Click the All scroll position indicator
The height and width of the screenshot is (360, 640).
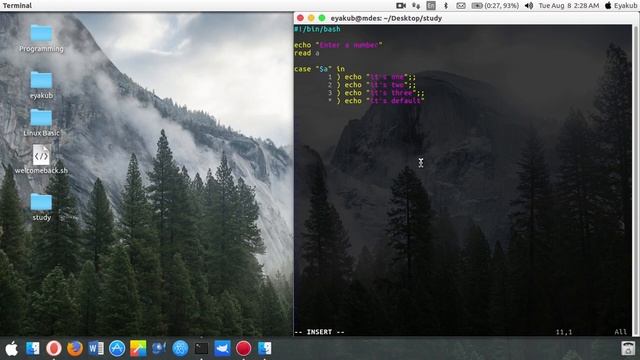pos(620,332)
